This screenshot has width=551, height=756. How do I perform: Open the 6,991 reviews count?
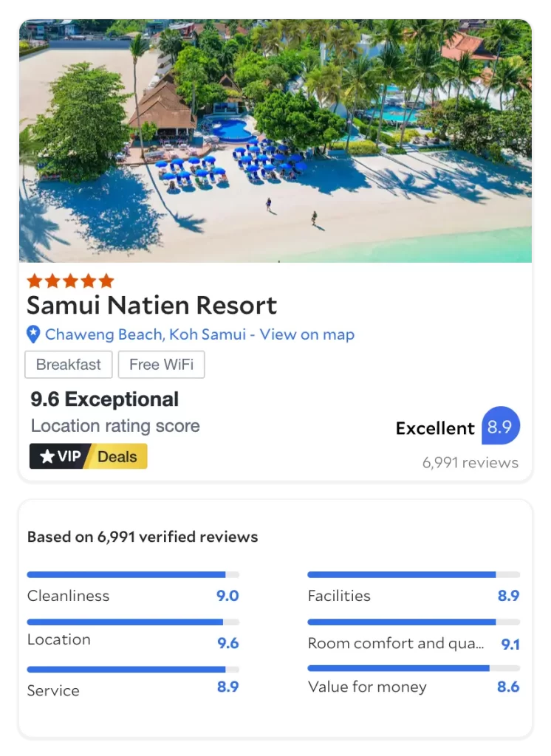click(x=470, y=462)
